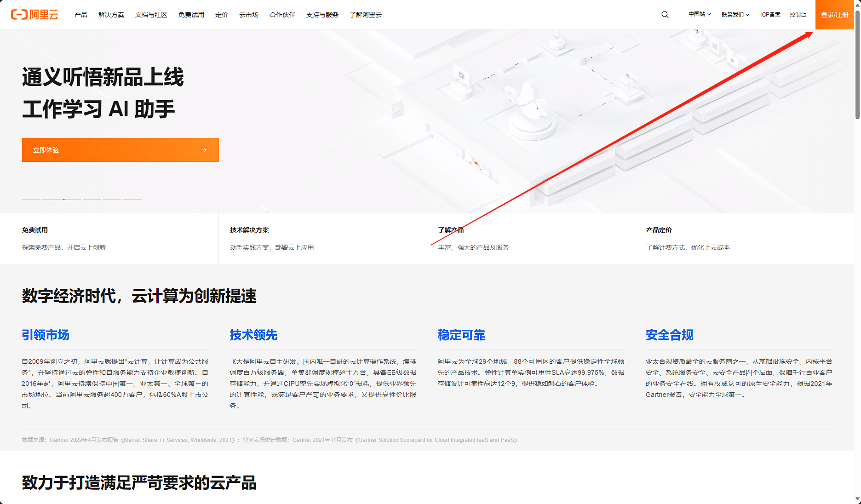This screenshot has width=861, height=504.
Task: Open the 产品 menu
Action: coord(81,15)
